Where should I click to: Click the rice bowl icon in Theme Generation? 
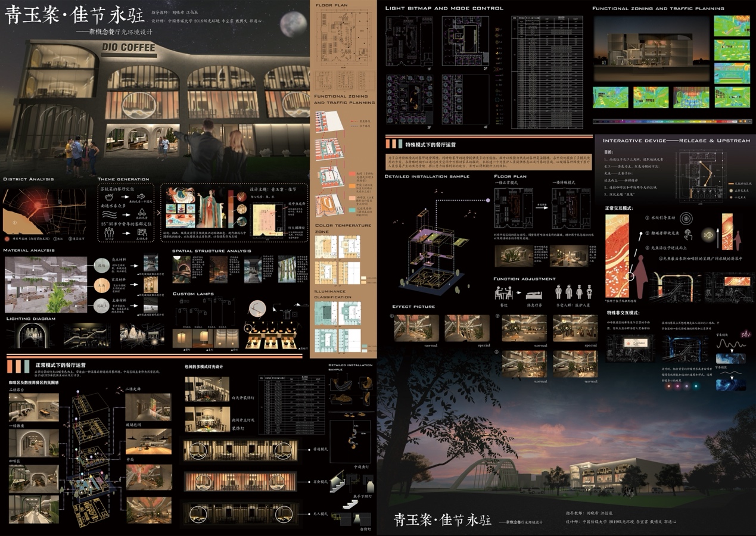108,196
